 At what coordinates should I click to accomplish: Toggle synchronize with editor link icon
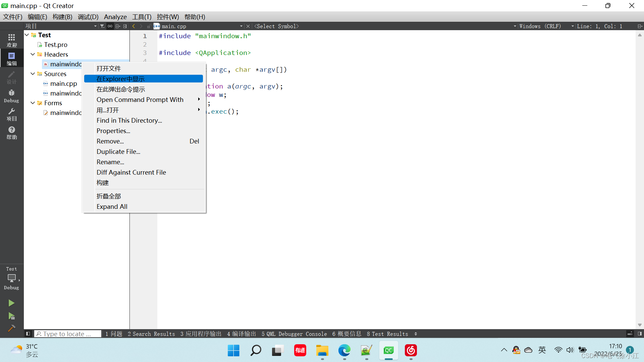click(x=110, y=26)
